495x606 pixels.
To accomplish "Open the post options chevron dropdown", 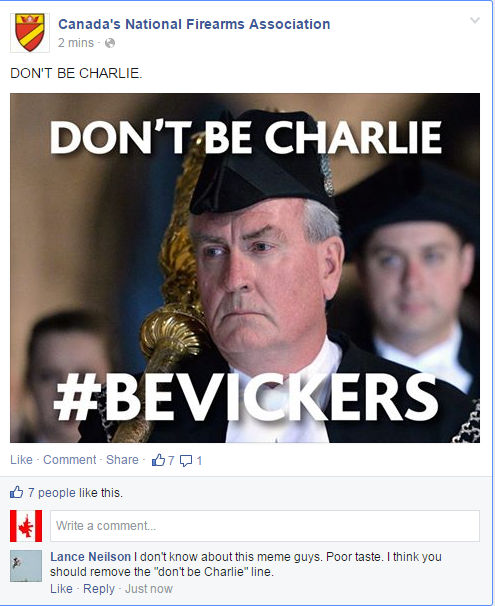I will pos(475,20).
